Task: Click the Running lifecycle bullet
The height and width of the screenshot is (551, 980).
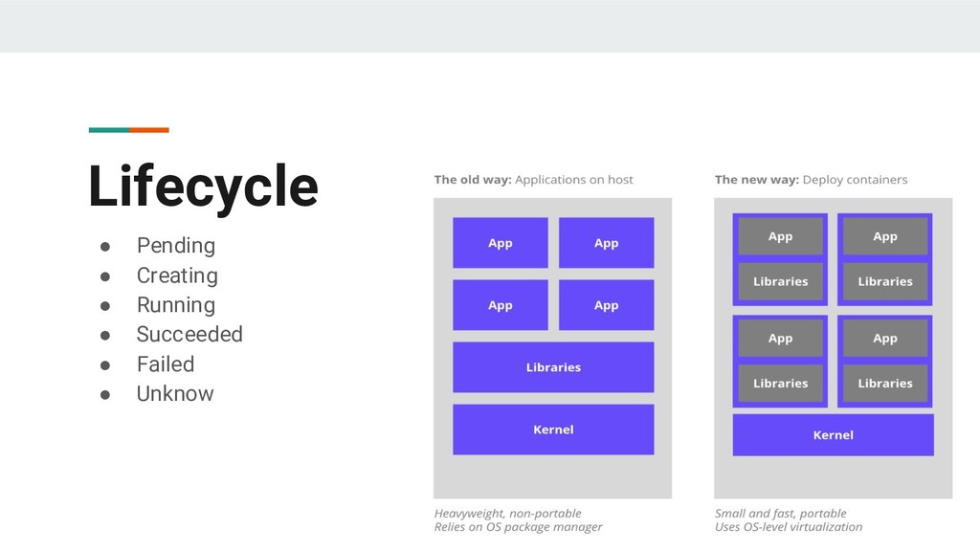Action: (x=175, y=305)
